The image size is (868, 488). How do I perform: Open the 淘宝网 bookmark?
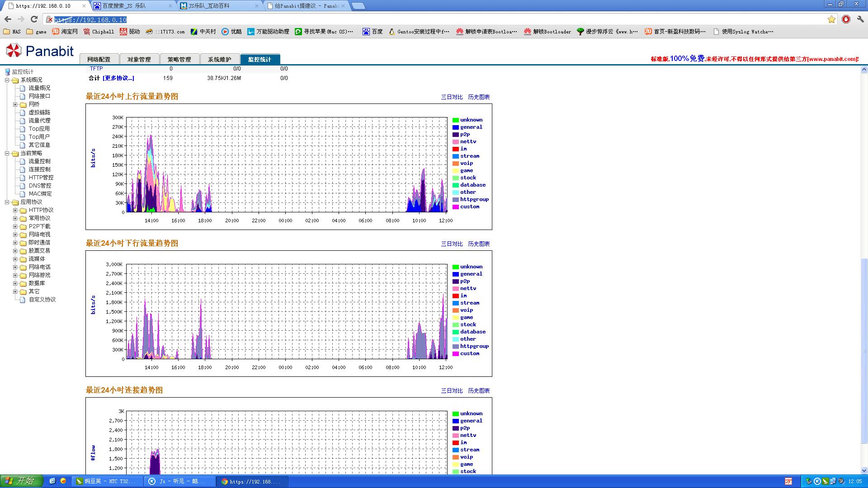tap(65, 32)
